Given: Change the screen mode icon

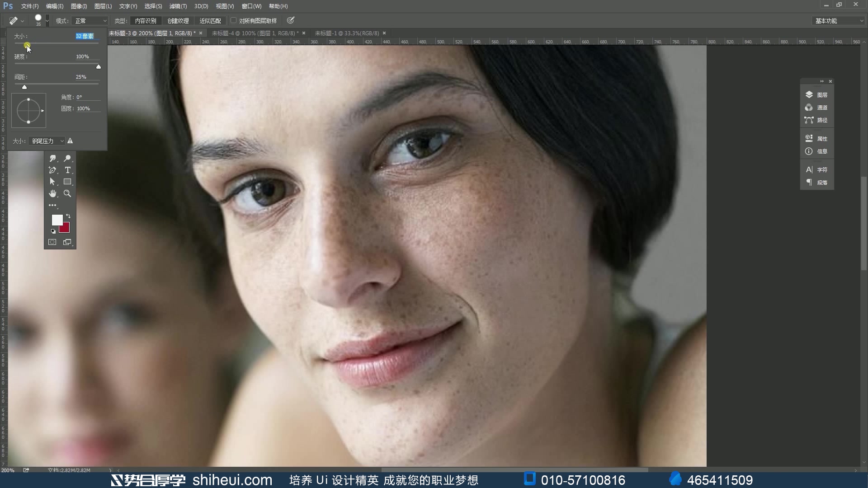Looking at the screenshot, I should (x=67, y=242).
